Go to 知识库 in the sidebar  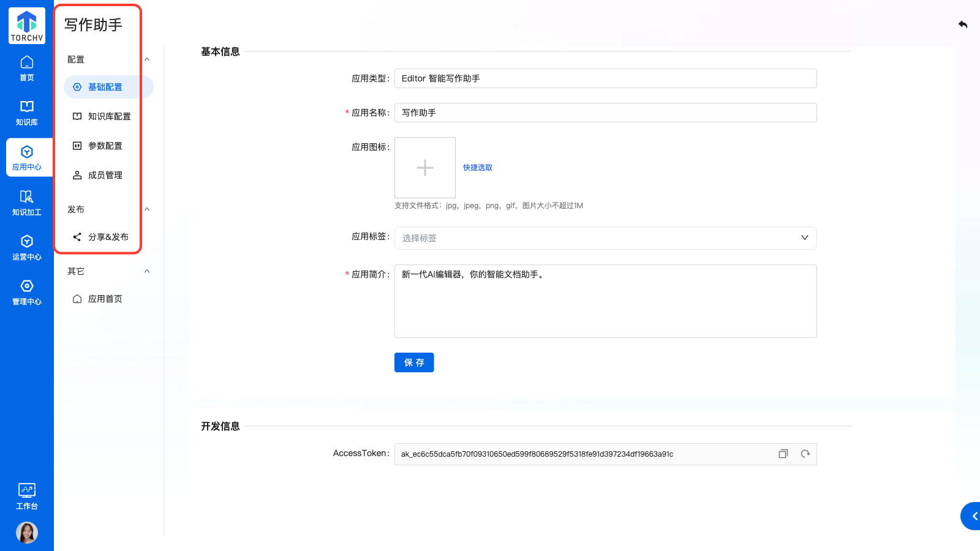click(x=27, y=113)
